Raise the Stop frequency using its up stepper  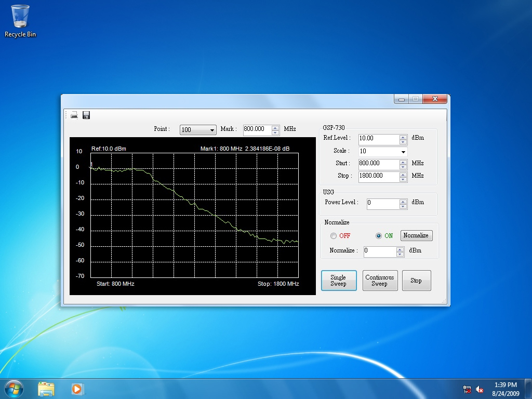403,174
